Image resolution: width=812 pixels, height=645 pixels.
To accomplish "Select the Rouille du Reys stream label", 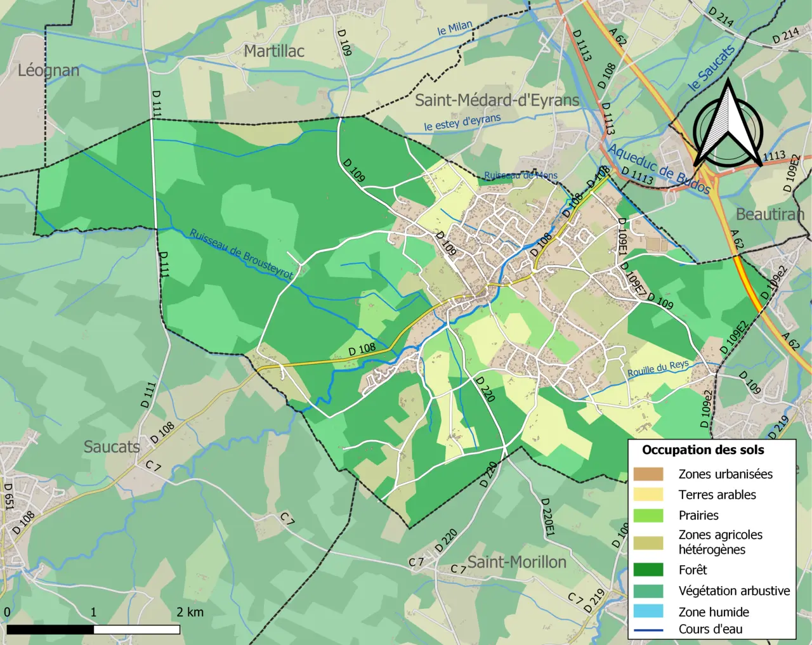I will [x=658, y=369].
